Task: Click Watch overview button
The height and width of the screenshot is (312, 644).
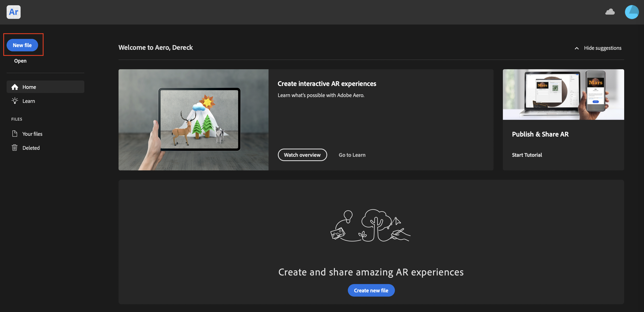Action: (303, 155)
